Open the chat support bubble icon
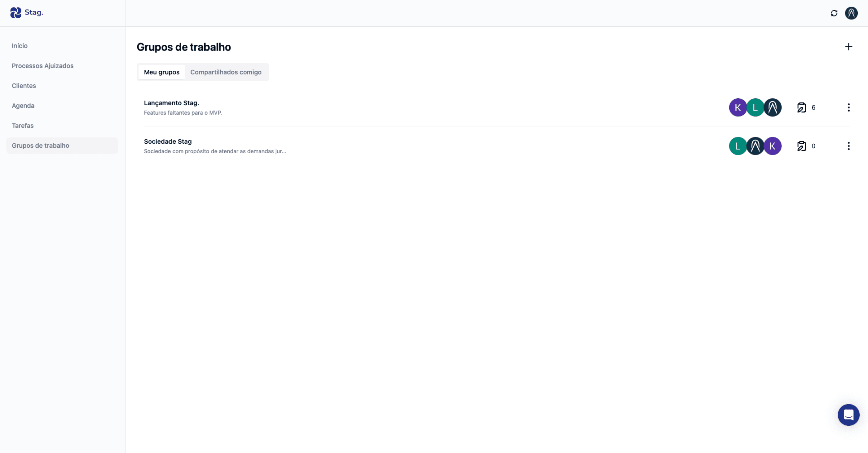868x453 pixels. (x=848, y=415)
